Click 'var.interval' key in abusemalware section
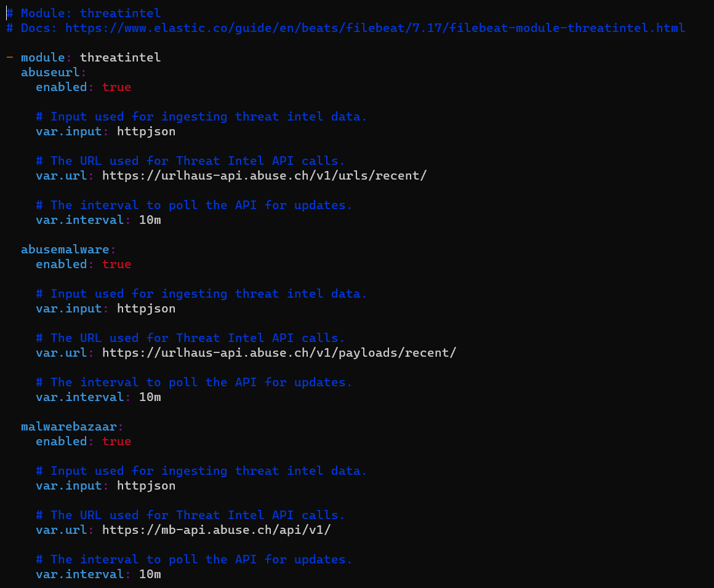Viewport: 714px width, 588px height. [79, 397]
